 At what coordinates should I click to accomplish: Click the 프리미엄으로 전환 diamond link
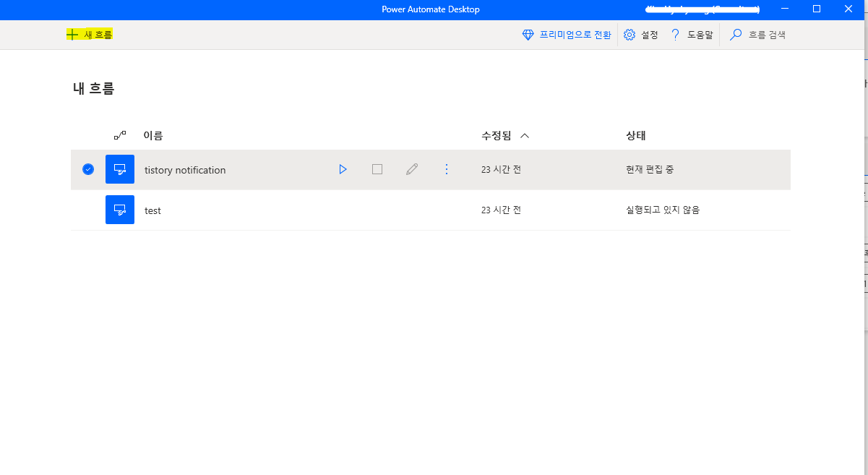click(x=567, y=35)
